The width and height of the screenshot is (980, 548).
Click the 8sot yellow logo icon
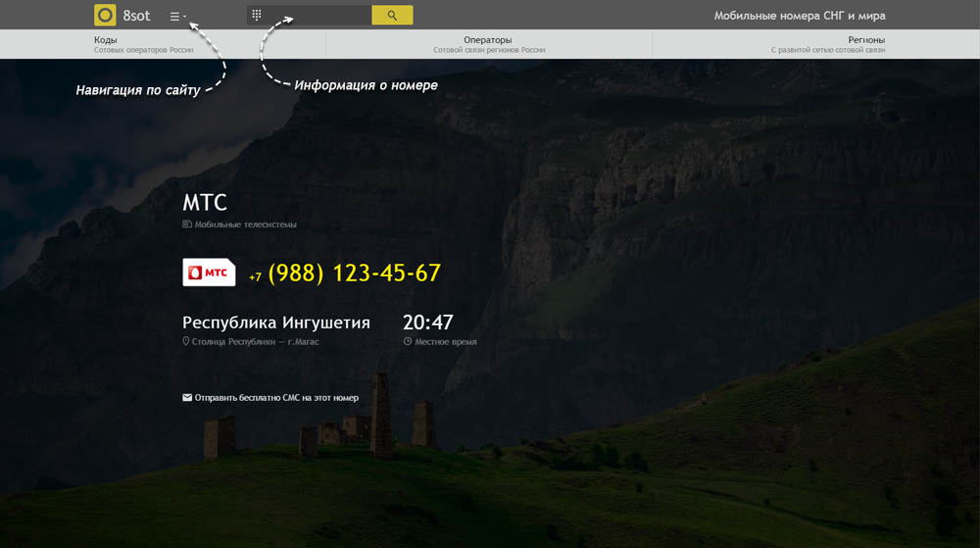(105, 15)
